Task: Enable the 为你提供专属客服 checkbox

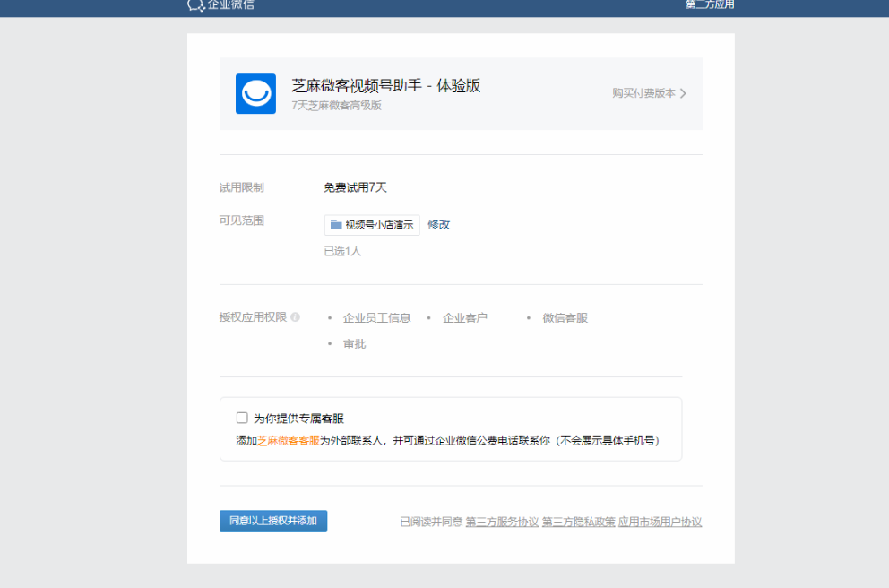Action: pos(242,418)
